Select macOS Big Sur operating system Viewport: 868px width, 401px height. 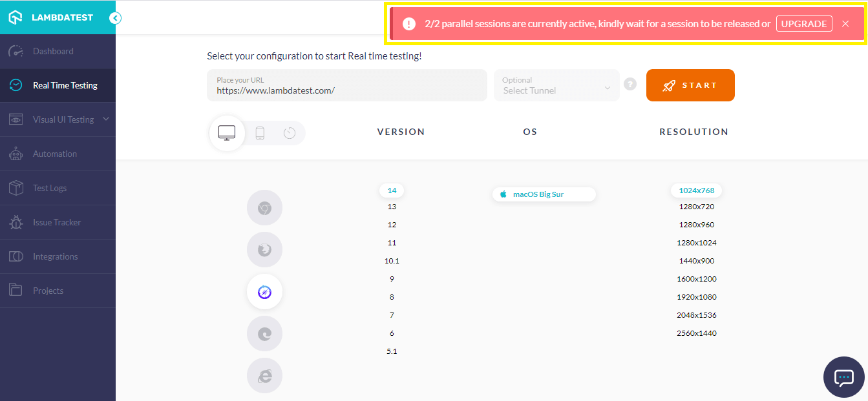(x=544, y=194)
